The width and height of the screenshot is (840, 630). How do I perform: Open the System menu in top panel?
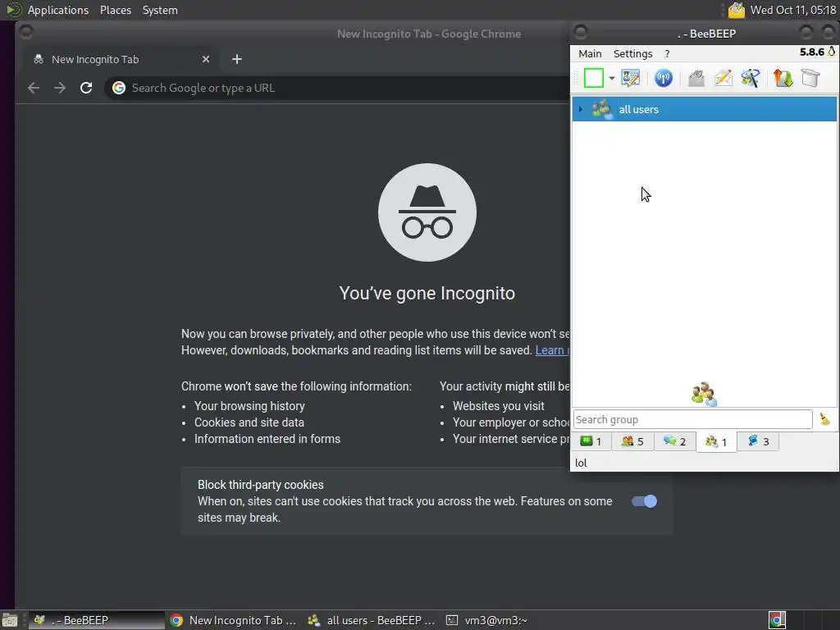click(160, 10)
